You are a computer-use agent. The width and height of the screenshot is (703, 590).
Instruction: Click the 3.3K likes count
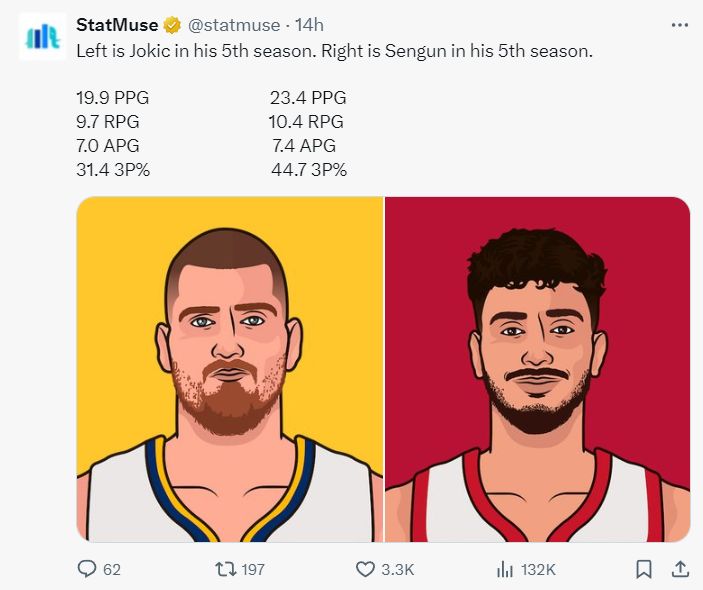[x=398, y=569]
